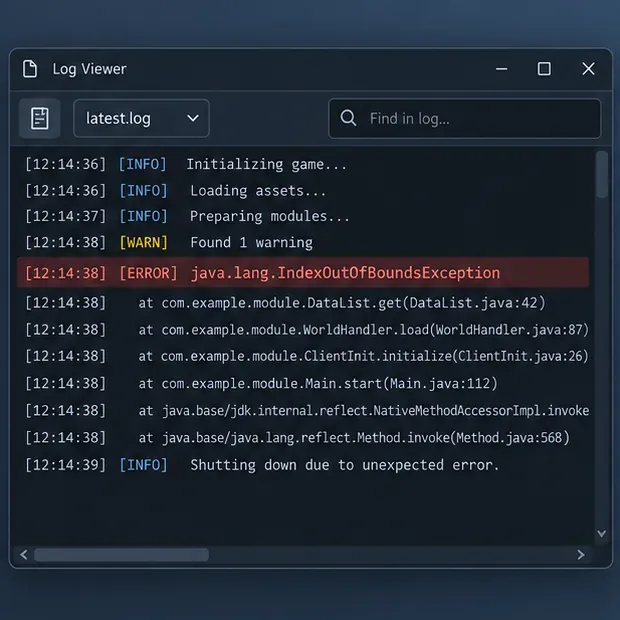Viewport: 620px width, 620px height.
Task: Click the horizontal scrollbar left arrow
Action: (x=24, y=555)
